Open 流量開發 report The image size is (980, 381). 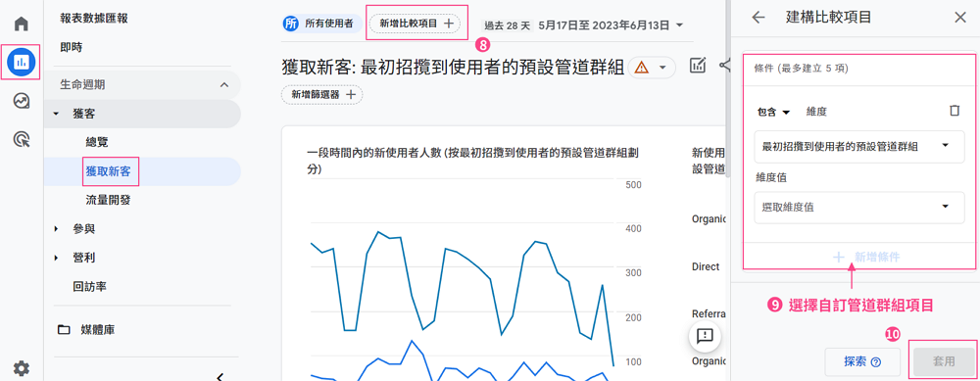tap(108, 201)
